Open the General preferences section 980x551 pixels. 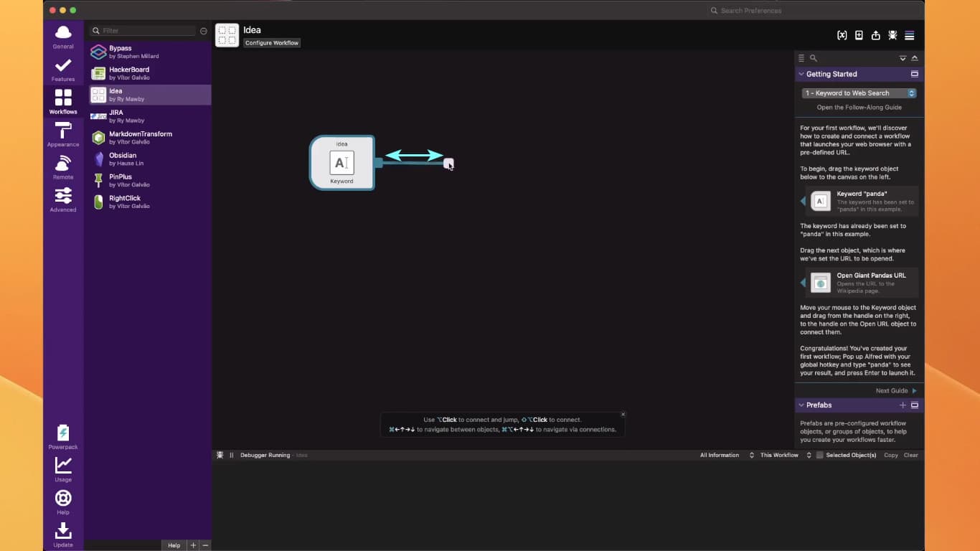point(63,37)
